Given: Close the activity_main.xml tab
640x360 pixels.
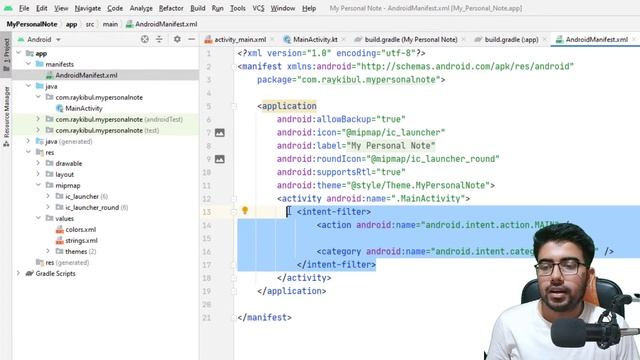Looking at the screenshot, I should [272, 40].
